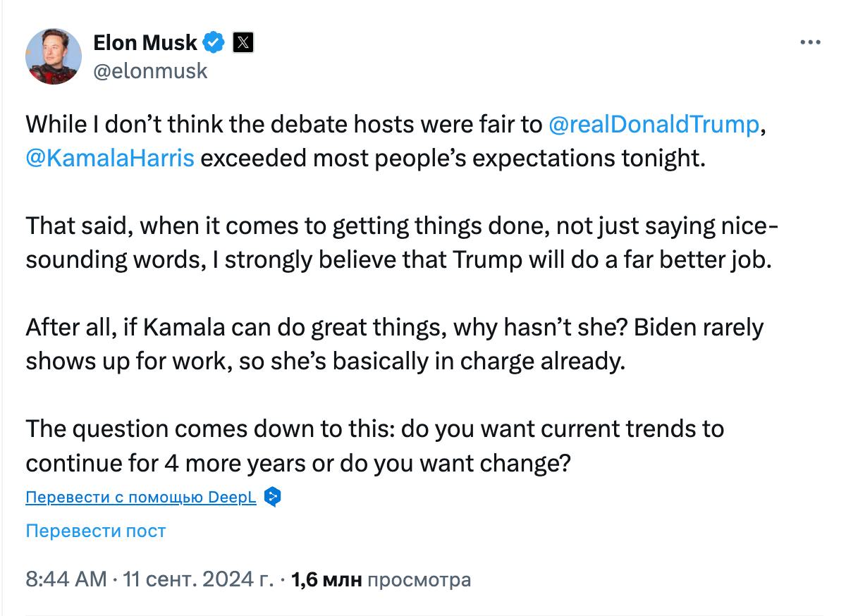Screen dimensions: 846x616
Task: Click the DeepL logo icon
Action: click(272, 498)
